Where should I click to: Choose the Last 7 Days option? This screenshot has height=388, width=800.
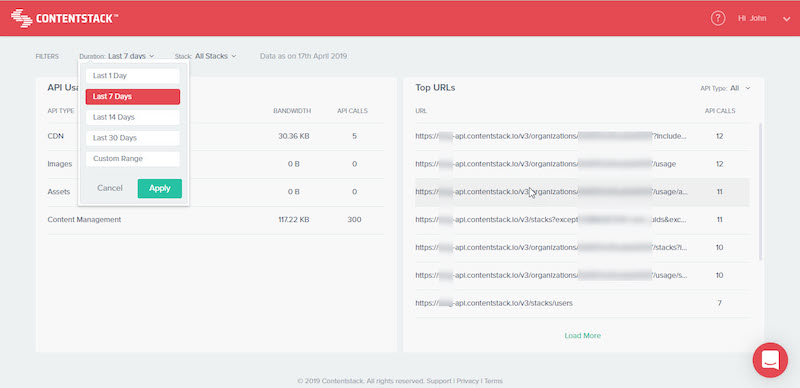133,96
